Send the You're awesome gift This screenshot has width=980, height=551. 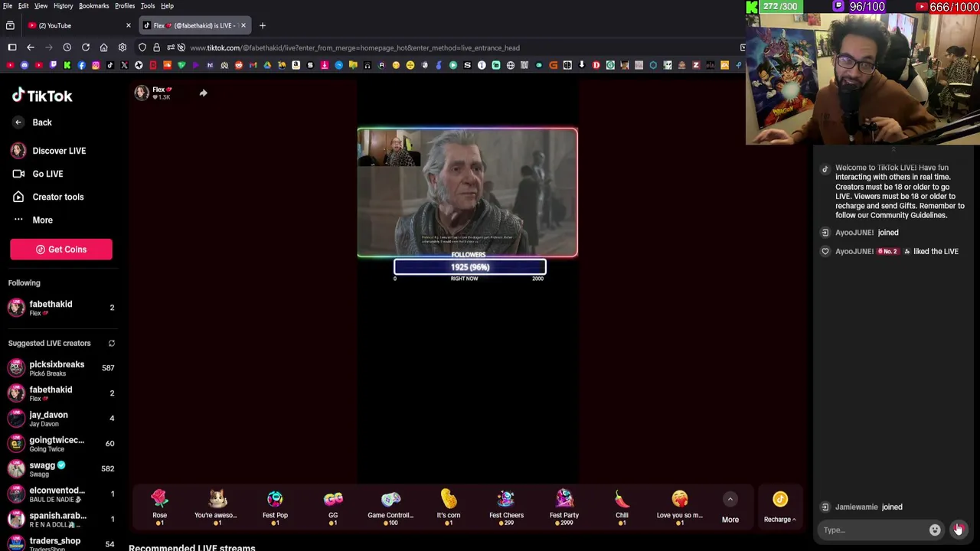tap(217, 507)
